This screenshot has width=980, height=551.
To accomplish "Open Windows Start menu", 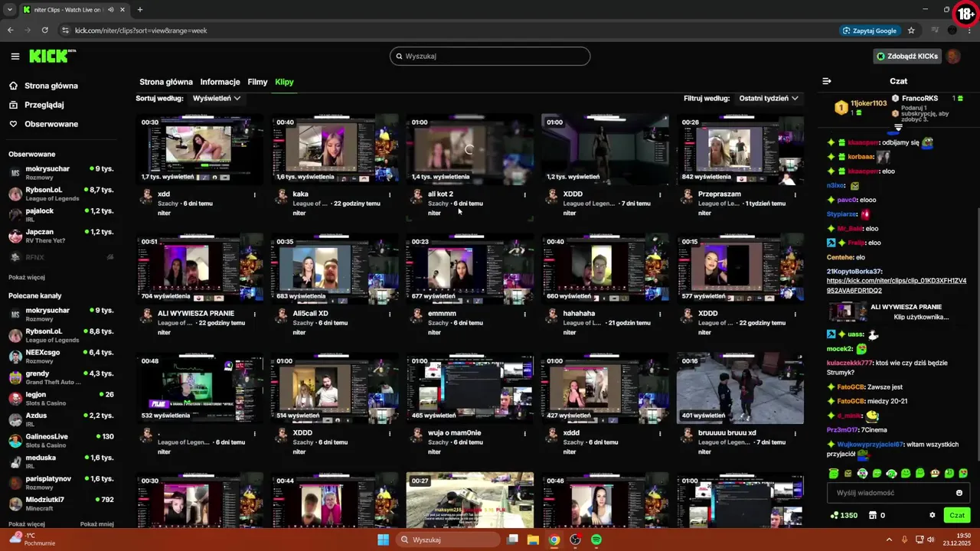I will tap(384, 540).
